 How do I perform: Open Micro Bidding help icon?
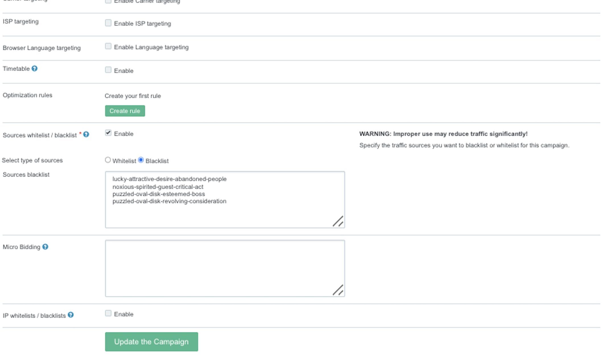pyautogui.click(x=45, y=247)
